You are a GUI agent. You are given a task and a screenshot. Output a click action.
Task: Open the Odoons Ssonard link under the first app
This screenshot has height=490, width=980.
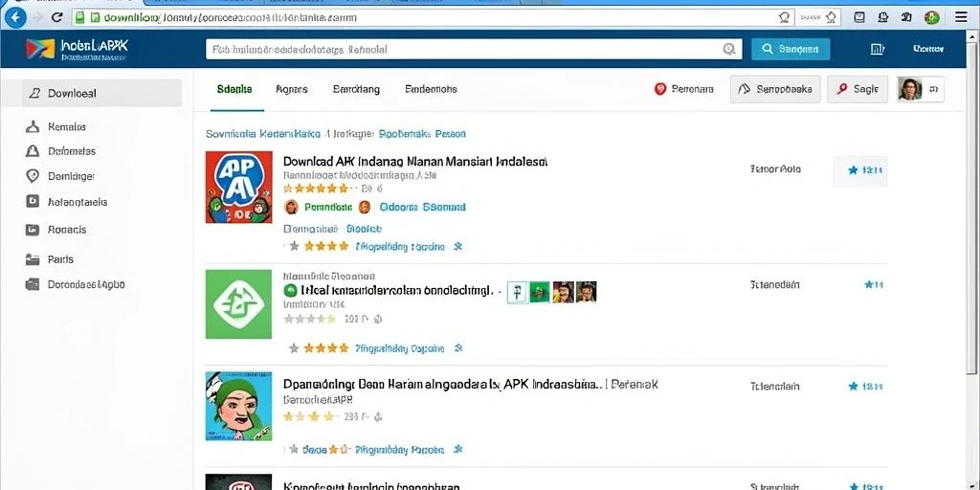pos(422,207)
